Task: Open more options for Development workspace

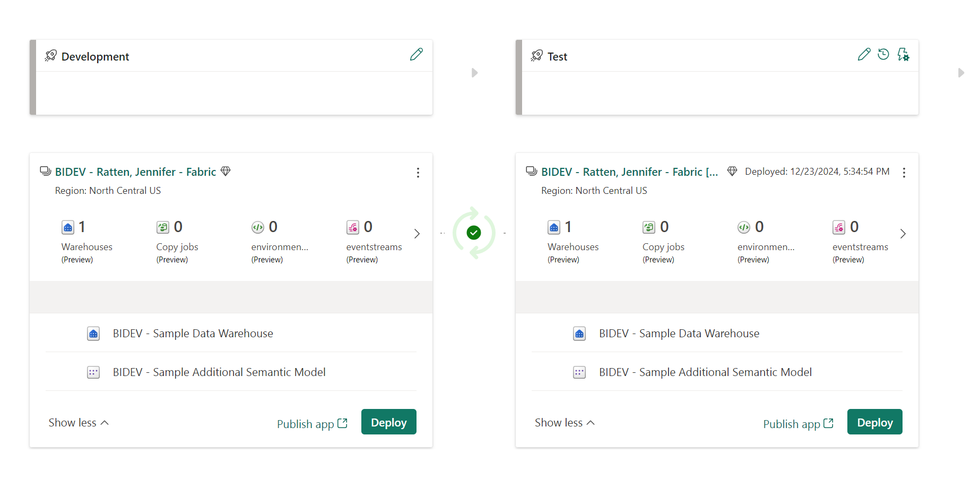Action: 418,173
